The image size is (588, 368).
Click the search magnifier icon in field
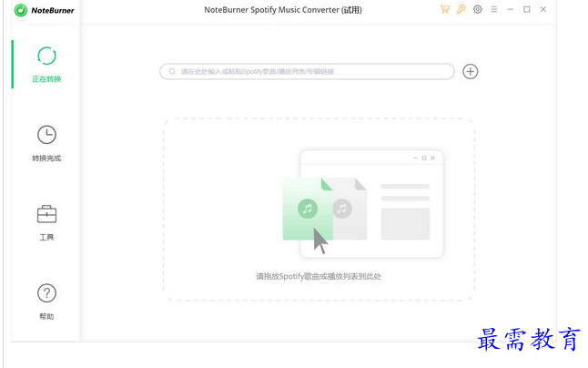(172, 71)
